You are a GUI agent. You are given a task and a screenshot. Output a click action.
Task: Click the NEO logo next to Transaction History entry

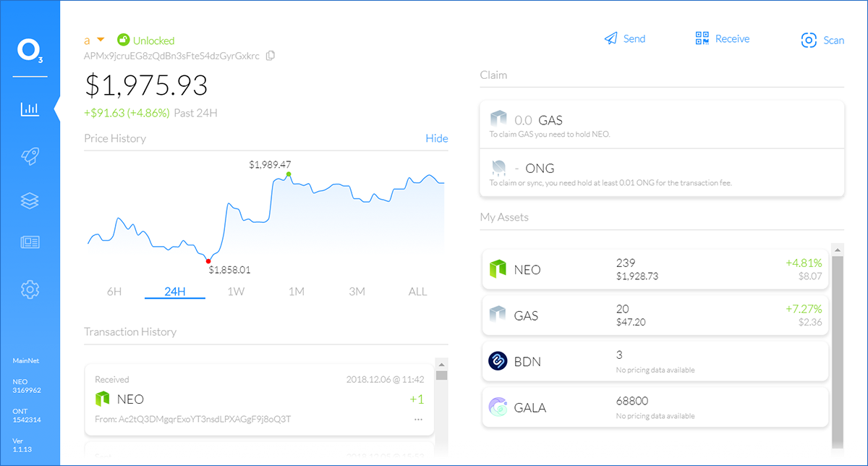[x=103, y=399]
